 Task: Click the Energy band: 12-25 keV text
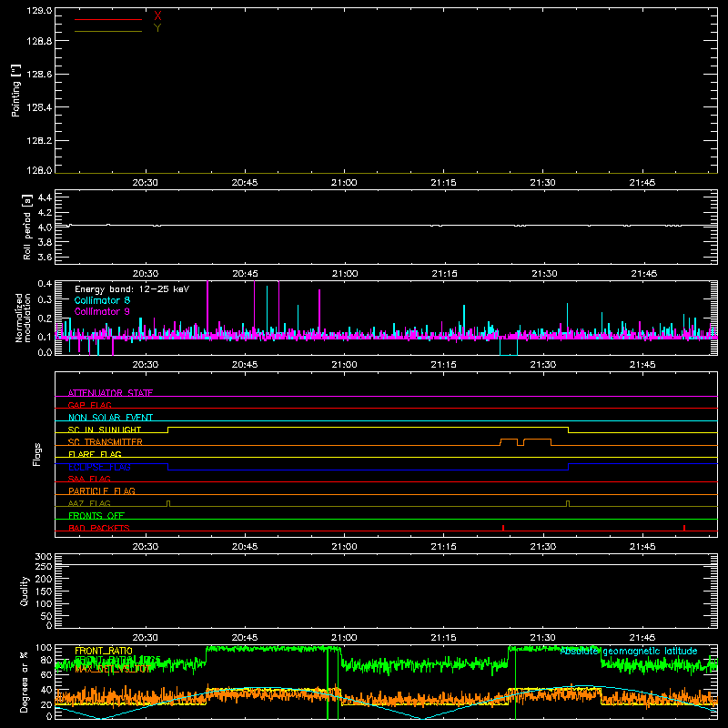132,289
